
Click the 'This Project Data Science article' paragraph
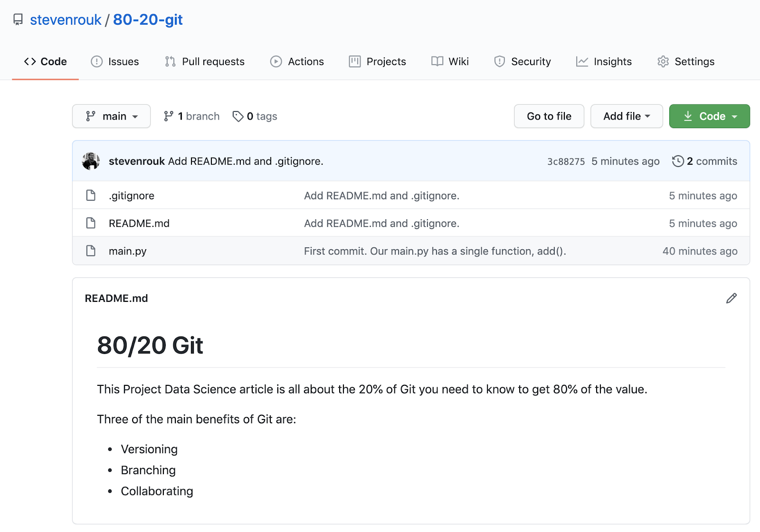(x=372, y=389)
